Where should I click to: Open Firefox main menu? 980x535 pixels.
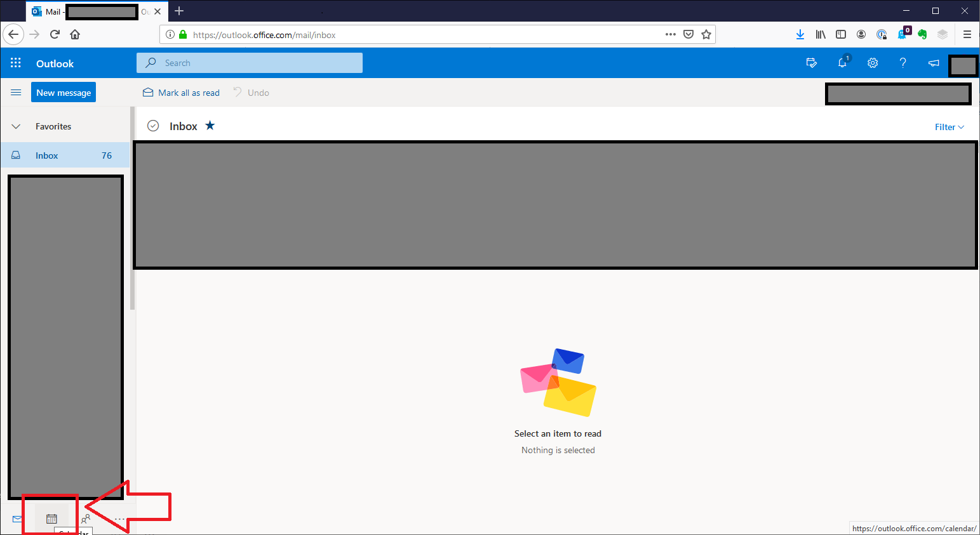967,34
